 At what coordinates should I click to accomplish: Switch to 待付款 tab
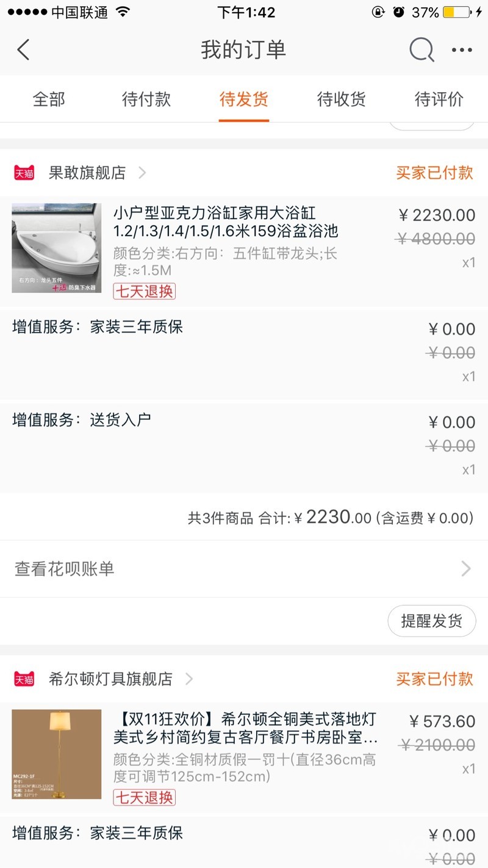click(x=146, y=99)
